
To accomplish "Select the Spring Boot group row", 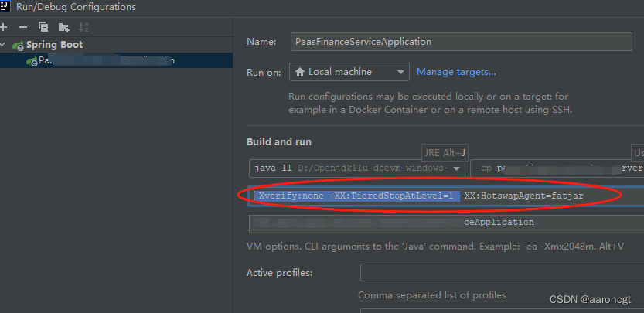I will tap(116, 45).
